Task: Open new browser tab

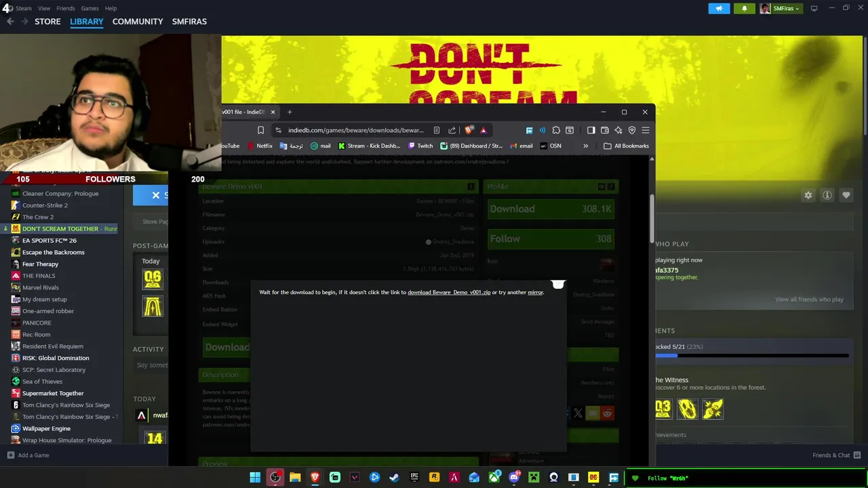Action: pos(290,112)
